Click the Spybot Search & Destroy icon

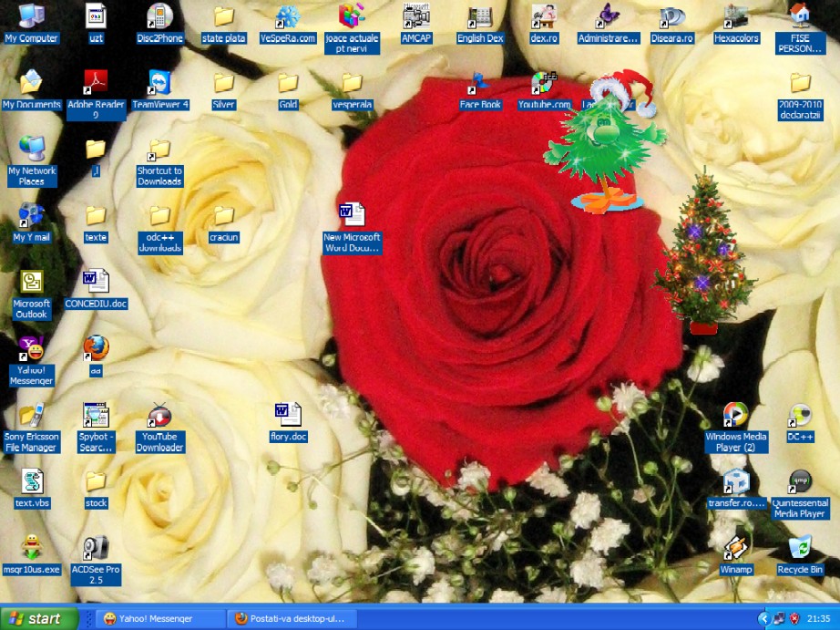(96, 416)
